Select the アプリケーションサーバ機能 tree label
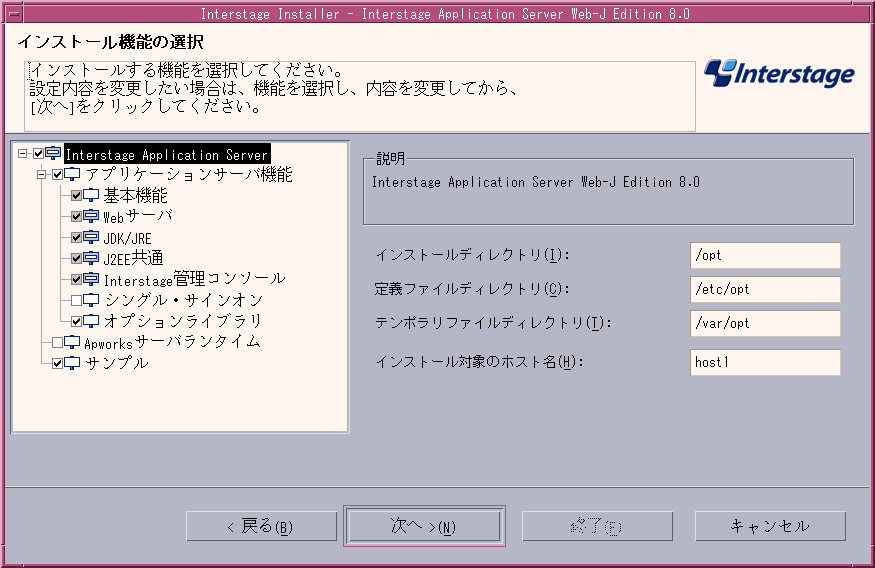The width and height of the screenshot is (875, 568). point(189,175)
